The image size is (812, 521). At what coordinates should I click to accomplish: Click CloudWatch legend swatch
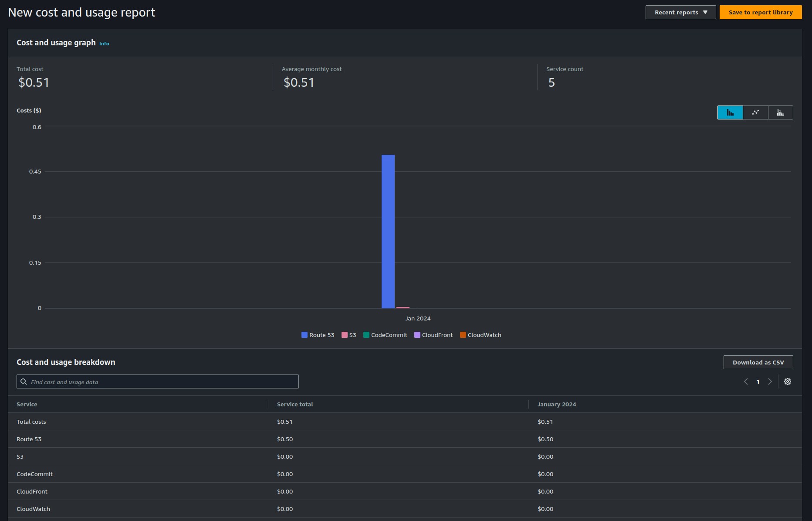pyautogui.click(x=463, y=335)
